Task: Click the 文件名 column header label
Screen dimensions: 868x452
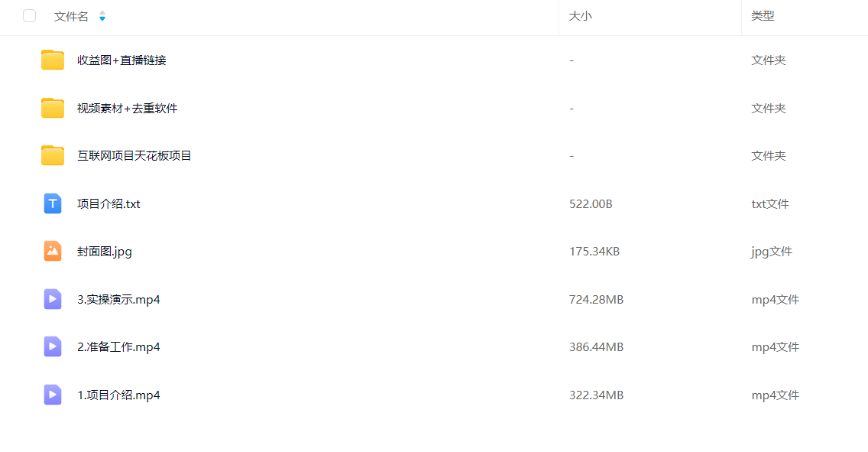Action: coord(71,17)
